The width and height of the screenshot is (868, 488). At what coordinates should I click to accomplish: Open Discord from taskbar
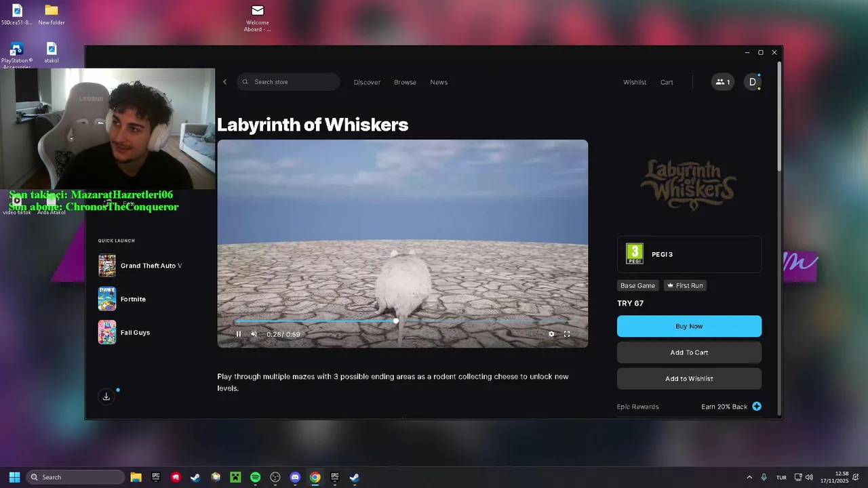(295, 477)
